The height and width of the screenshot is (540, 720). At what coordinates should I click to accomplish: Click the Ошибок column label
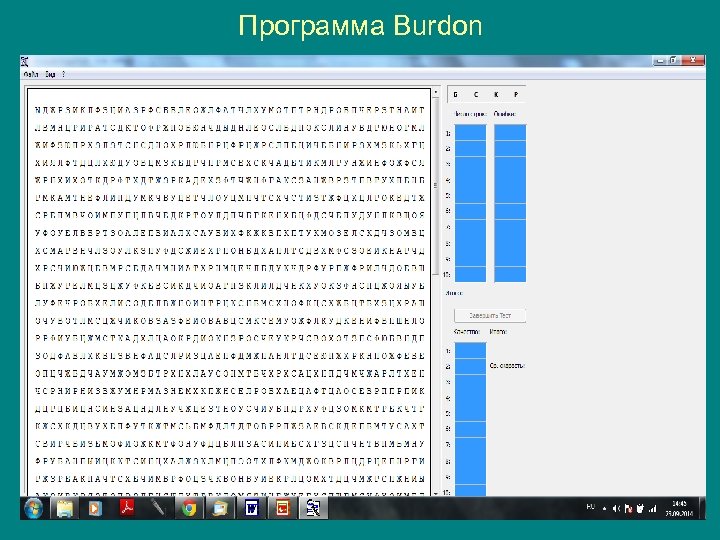(505, 114)
